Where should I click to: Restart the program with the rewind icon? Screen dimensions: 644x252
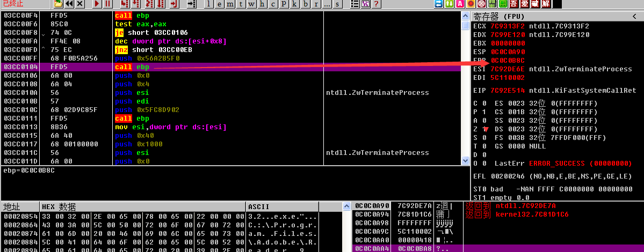[x=70, y=4]
